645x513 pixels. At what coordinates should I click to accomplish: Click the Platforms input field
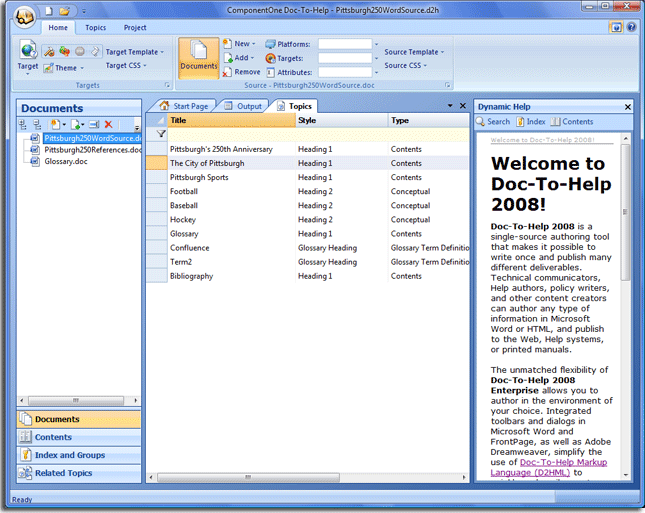pos(345,44)
